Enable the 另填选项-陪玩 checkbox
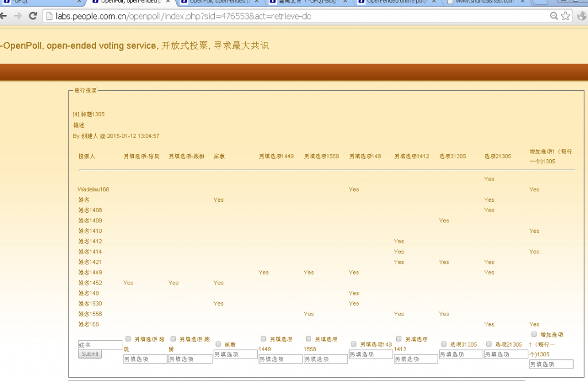The width and height of the screenshot is (588, 388). (127, 339)
